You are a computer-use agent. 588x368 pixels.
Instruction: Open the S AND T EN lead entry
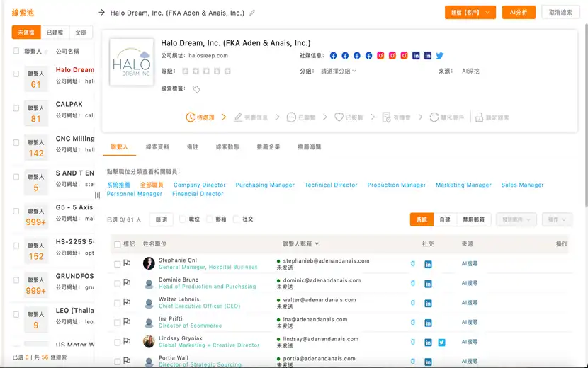[x=75, y=173]
